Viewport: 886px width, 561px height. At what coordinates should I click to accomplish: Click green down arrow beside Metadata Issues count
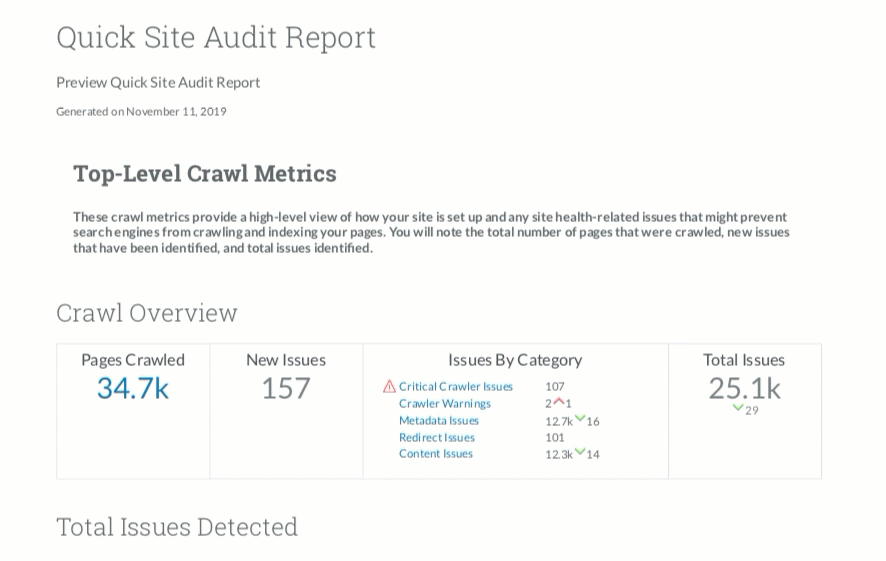580,419
